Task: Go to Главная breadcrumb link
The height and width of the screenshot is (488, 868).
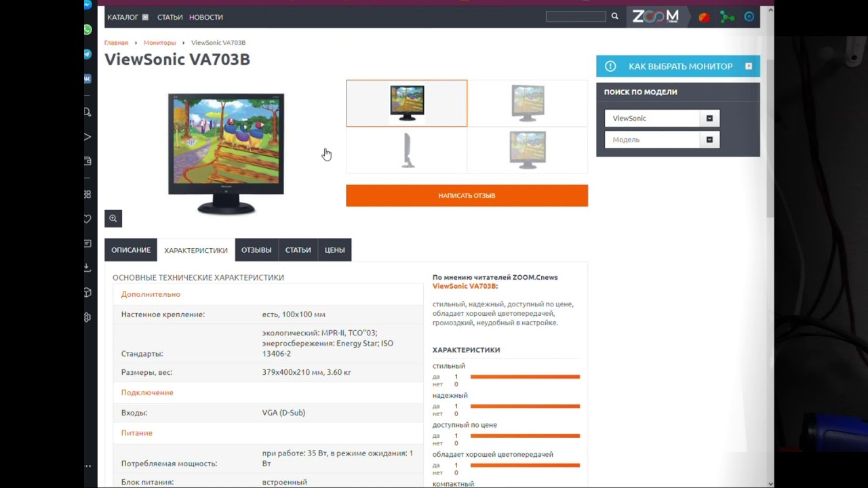Action: (x=116, y=43)
